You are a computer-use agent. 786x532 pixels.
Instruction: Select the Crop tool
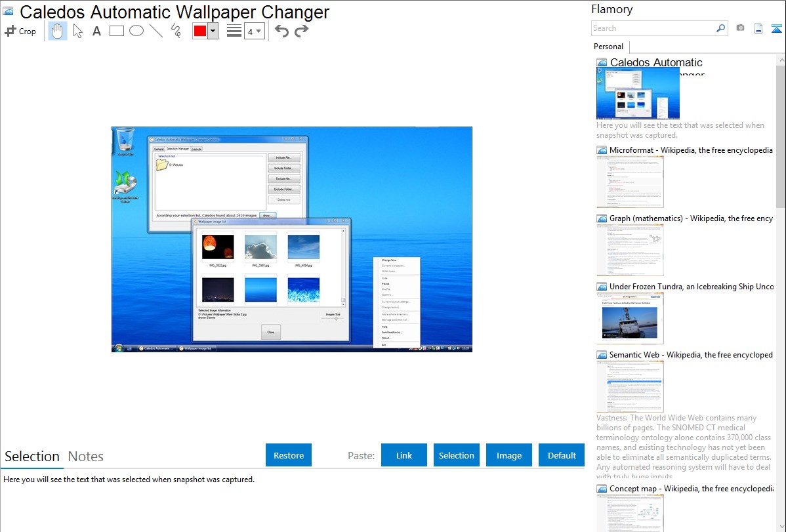coord(20,31)
